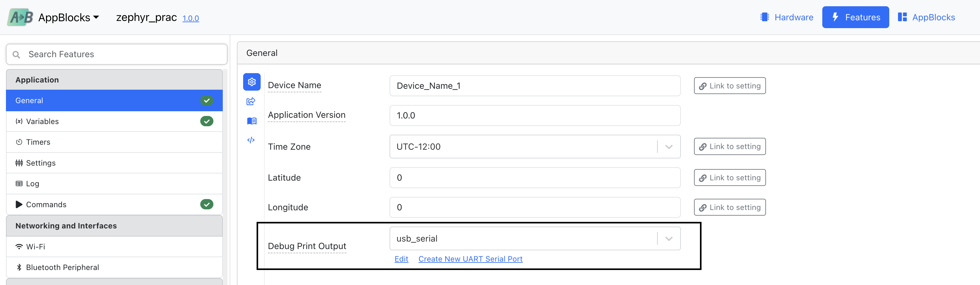The image size is (980, 285).
Task: Open Commands in the sidebar
Action: pos(114,204)
